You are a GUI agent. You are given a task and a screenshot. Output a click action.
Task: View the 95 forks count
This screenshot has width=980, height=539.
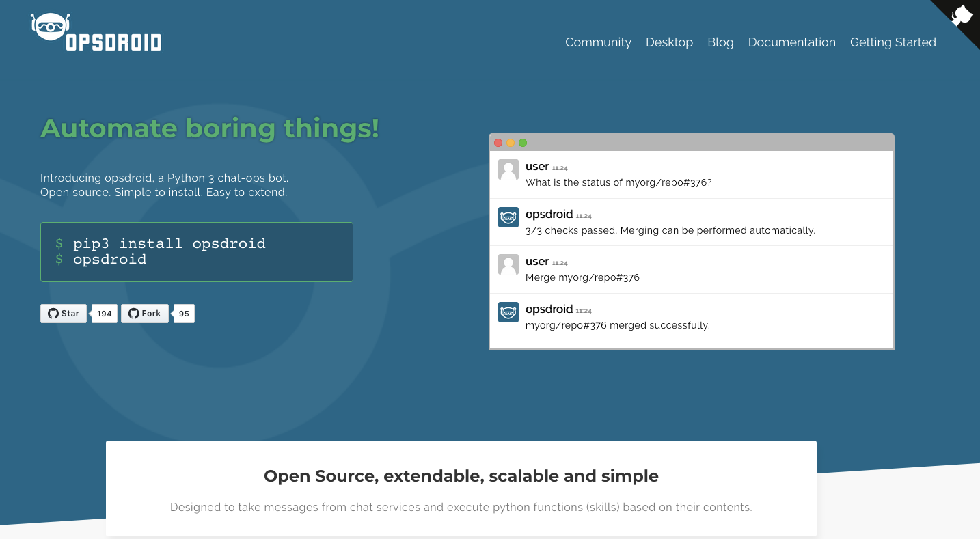(x=184, y=314)
